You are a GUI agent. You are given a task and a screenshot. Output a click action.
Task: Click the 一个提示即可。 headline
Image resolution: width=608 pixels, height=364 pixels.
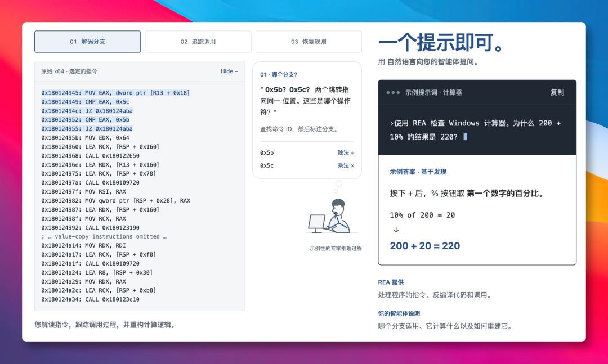pos(441,42)
